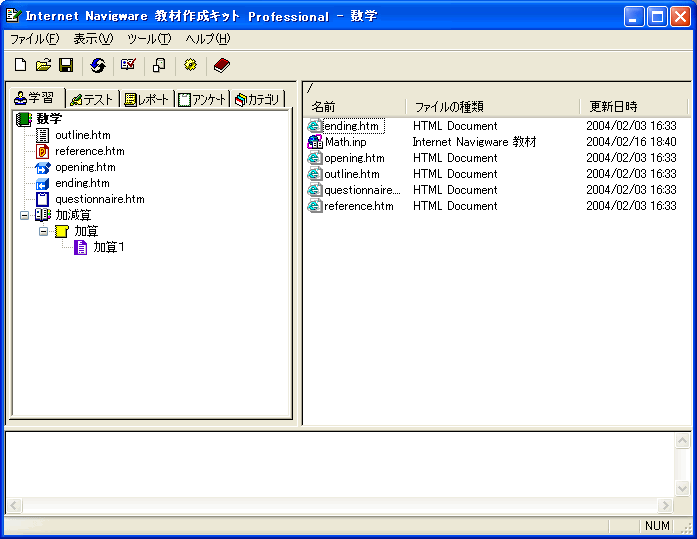
Task: Click the Math.inp file icon
Action: [315, 142]
